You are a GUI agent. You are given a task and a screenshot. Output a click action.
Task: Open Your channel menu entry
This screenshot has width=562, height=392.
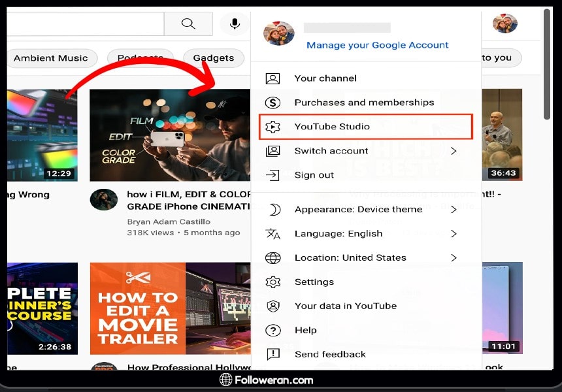(x=325, y=78)
